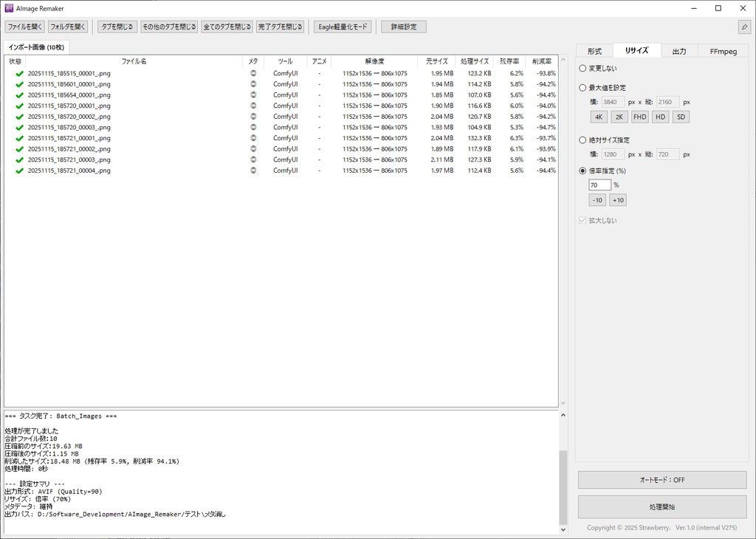756x539 pixels.
Task: Toggle オートモード from OFF
Action: tap(661, 479)
